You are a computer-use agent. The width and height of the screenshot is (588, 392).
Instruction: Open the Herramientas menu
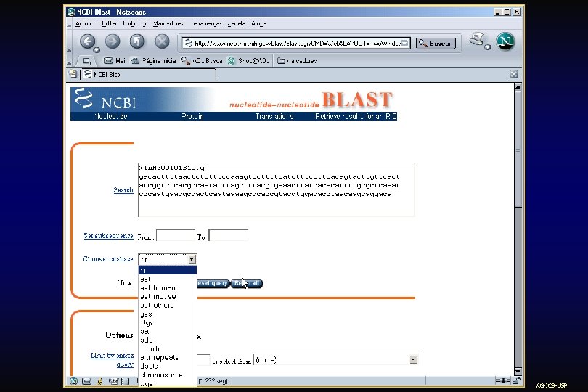(x=207, y=24)
